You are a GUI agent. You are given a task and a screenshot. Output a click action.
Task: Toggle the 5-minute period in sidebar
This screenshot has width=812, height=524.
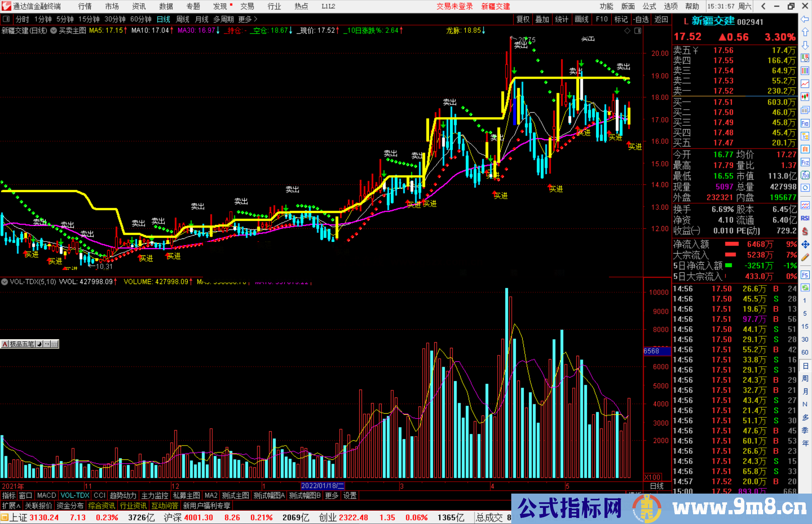(x=805, y=313)
